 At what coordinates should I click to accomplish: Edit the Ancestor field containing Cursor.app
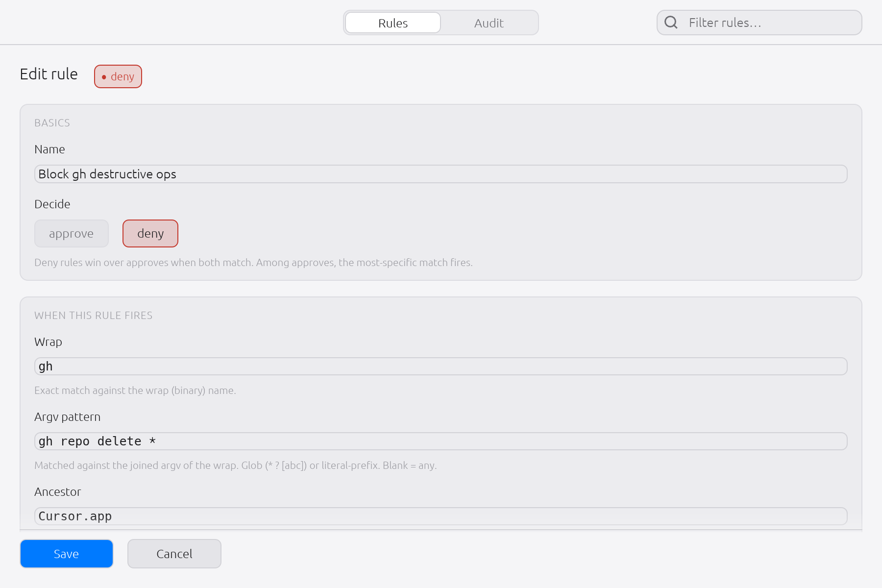441,516
